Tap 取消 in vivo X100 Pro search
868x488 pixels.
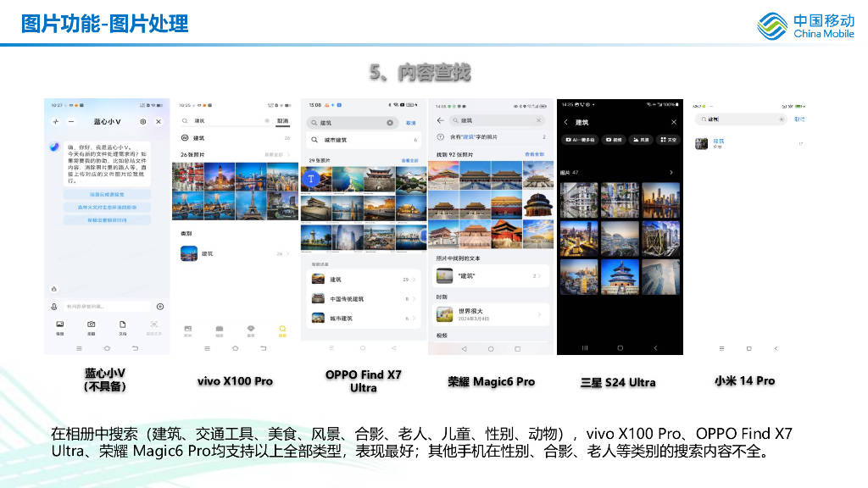283,120
